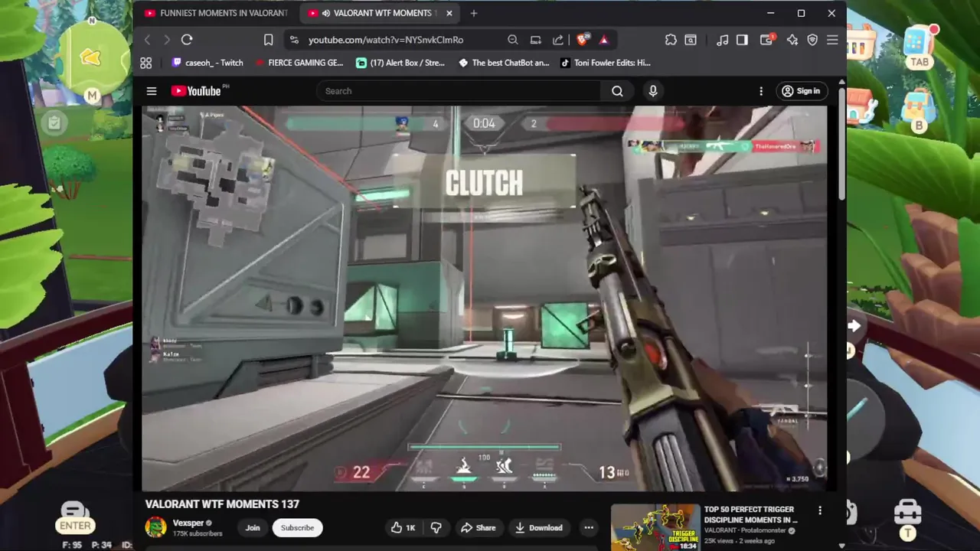Click the address bar URL

[x=386, y=40]
